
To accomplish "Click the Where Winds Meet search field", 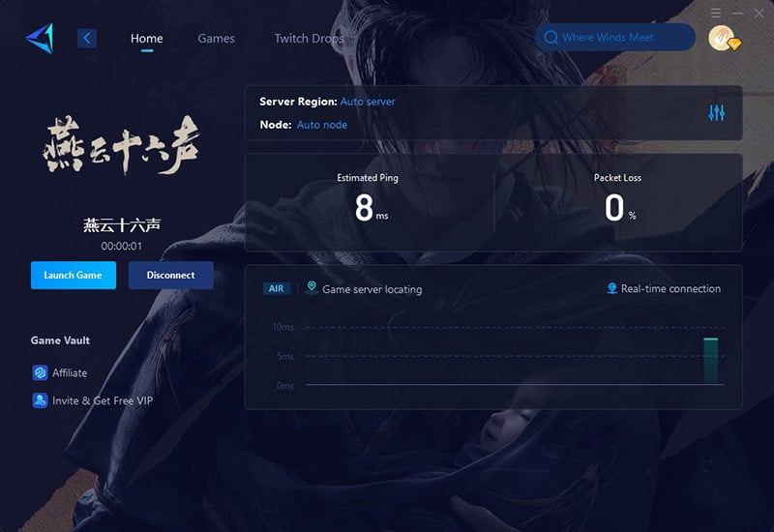I will click(x=615, y=37).
